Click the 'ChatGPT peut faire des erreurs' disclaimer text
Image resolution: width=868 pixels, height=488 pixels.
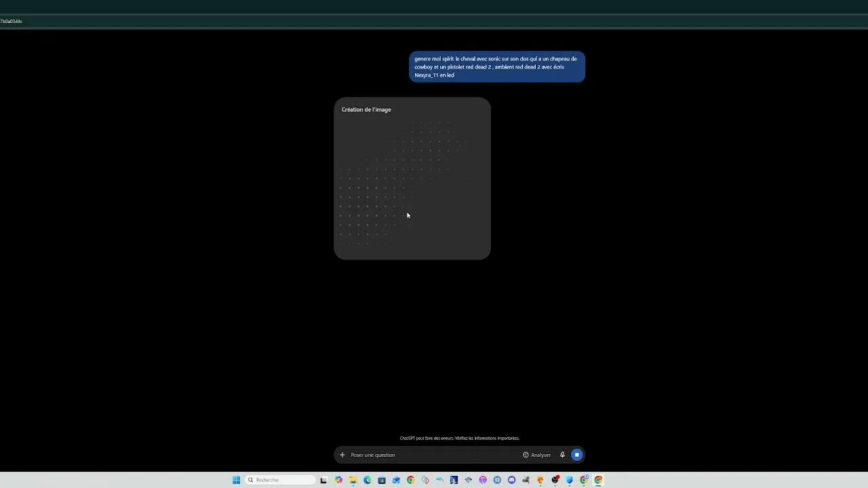(x=460, y=439)
